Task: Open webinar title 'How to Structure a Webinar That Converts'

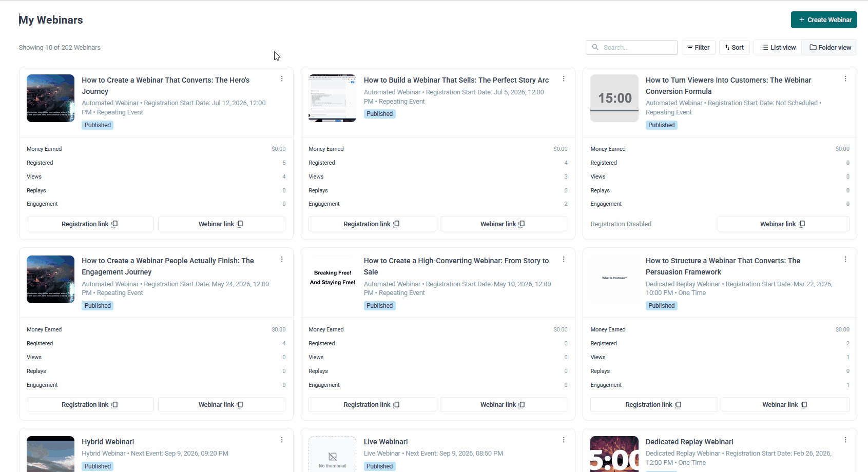Action: pos(723,266)
